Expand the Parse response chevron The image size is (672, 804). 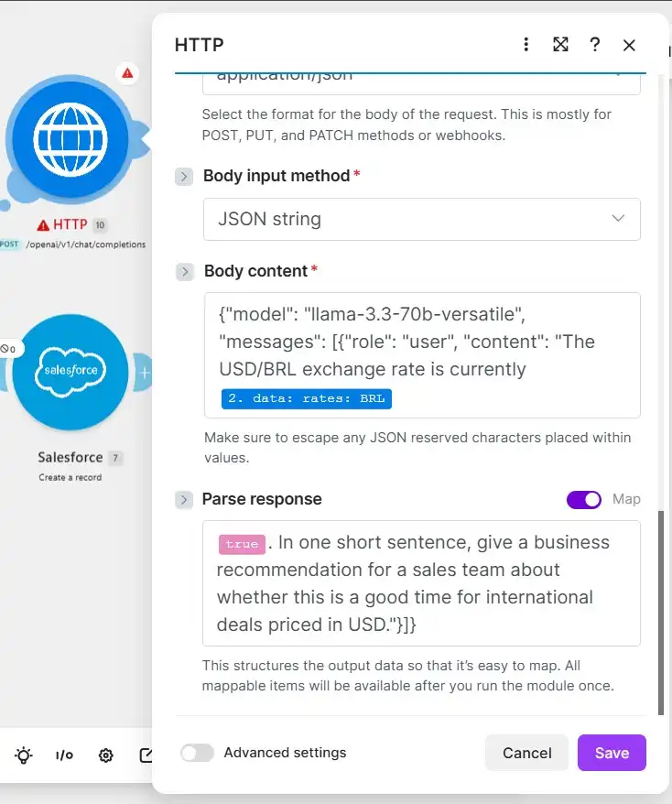[x=184, y=499]
